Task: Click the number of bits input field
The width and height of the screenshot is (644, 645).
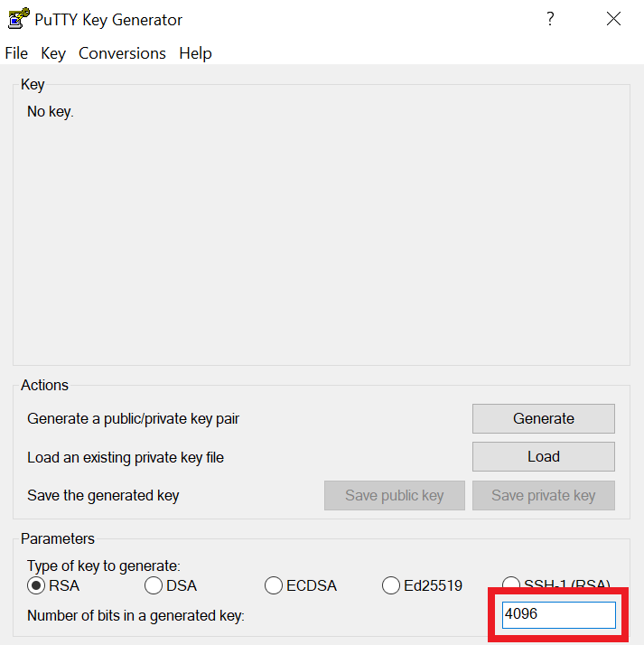Action: 559,614
